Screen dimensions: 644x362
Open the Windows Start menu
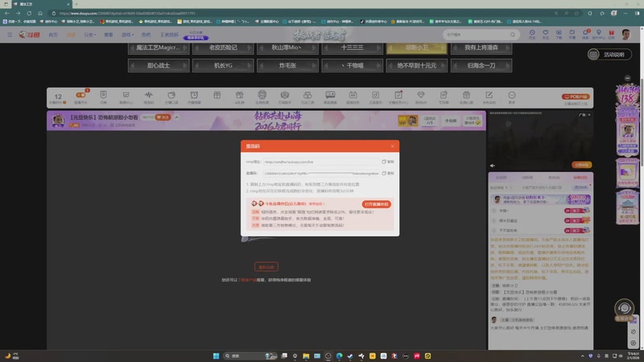pos(216,356)
